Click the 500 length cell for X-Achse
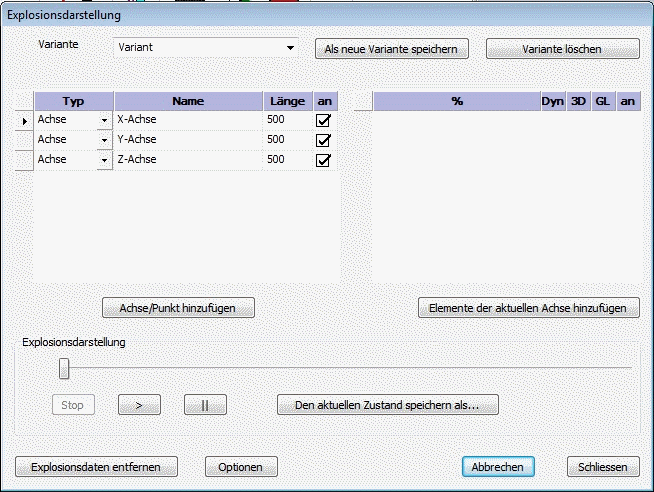Image resolution: width=654 pixels, height=492 pixels. point(288,120)
